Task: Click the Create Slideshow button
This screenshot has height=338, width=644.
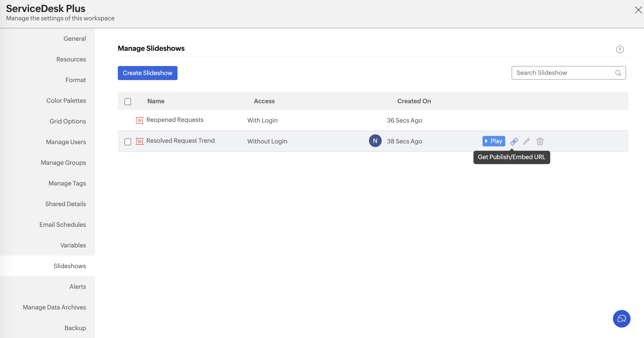Action: (x=148, y=73)
